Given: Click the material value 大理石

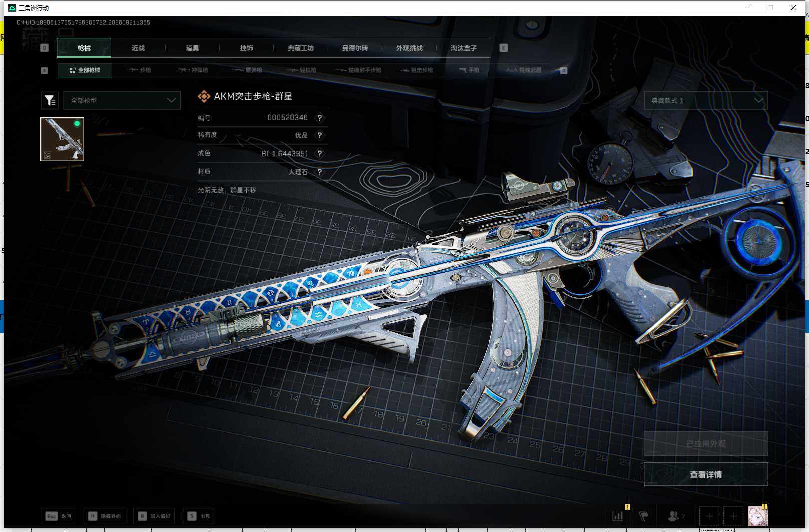Looking at the screenshot, I should coord(298,172).
